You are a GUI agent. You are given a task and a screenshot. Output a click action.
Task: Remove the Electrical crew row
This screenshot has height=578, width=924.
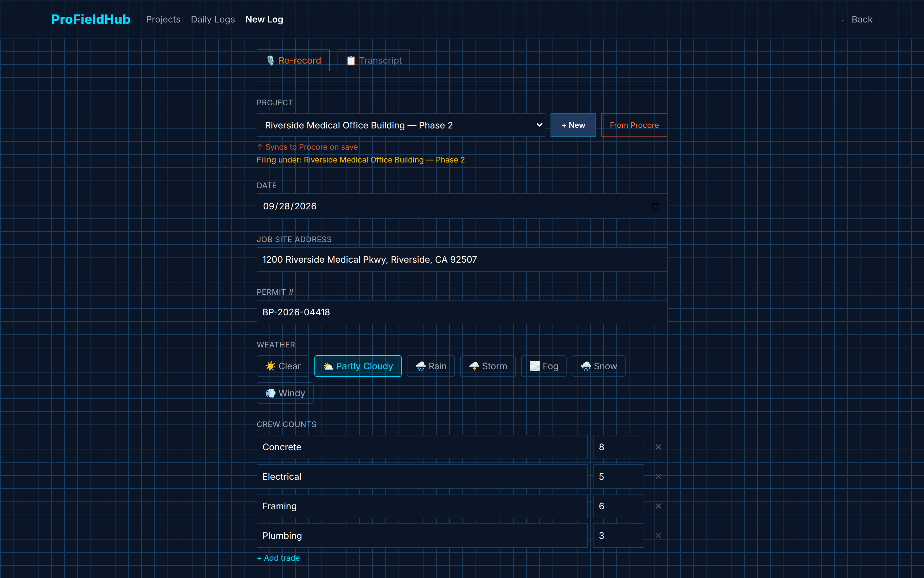point(658,476)
